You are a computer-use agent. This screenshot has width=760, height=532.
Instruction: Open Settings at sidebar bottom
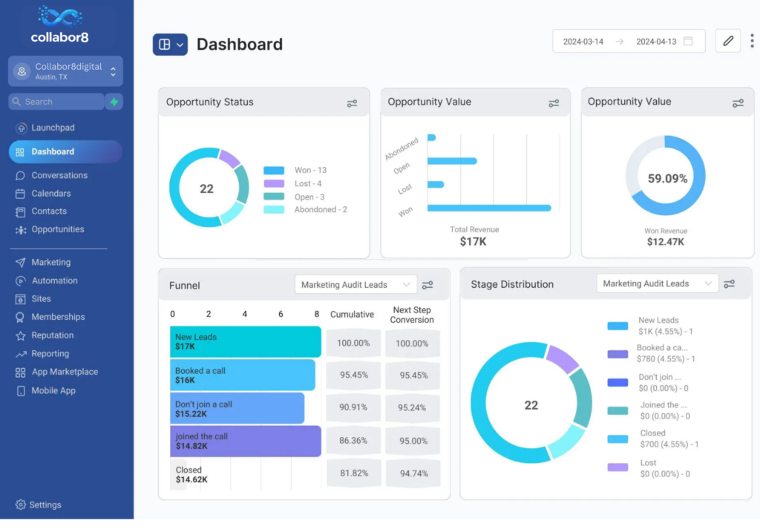coord(45,505)
